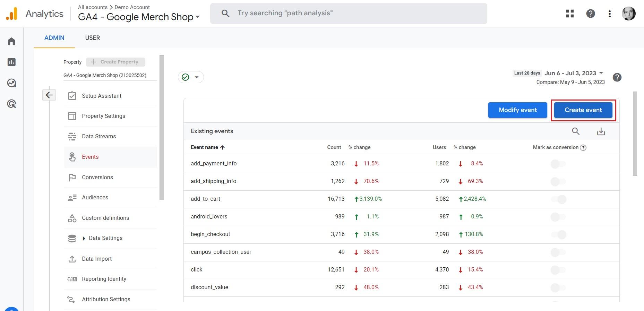This screenshot has height=311, width=644.
Task: Switch to the ADMIN tab
Action: (54, 38)
